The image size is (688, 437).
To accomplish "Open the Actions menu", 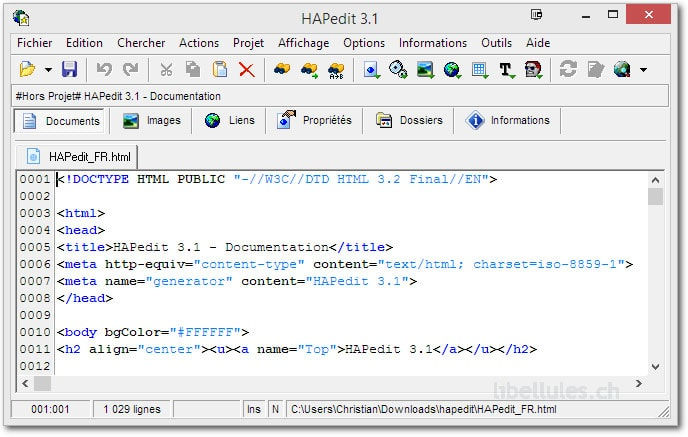I will tap(199, 43).
